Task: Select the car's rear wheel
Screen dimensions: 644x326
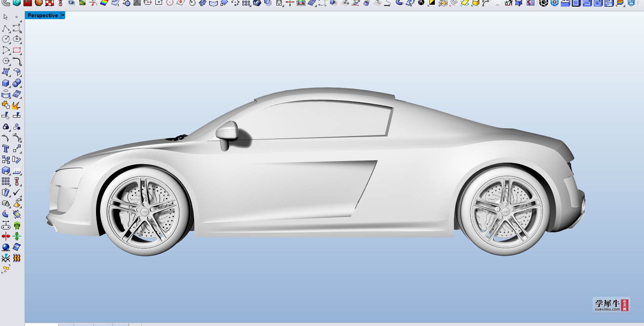Action: coord(505,211)
